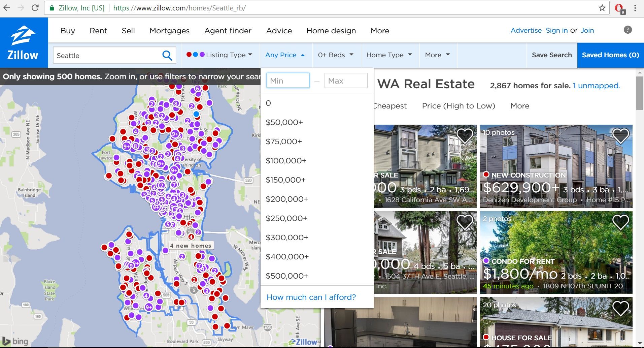
Task: Open the More filters dropdown
Action: click(x=438, y=55)
